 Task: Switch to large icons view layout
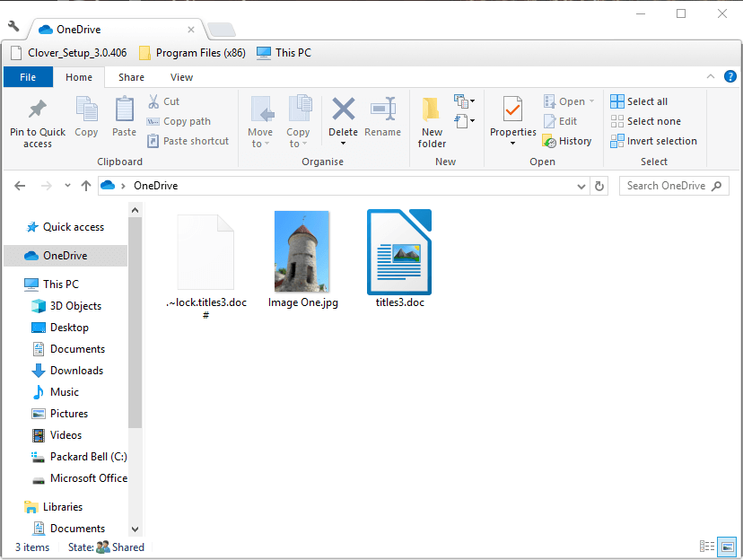(727, 547)
